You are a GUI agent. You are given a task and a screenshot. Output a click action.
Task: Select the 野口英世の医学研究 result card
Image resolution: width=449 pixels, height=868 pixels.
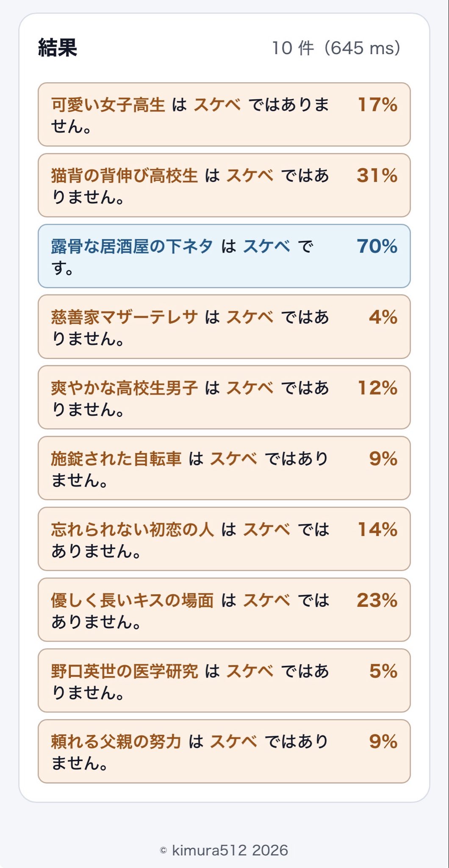click(x=224, y=681)
